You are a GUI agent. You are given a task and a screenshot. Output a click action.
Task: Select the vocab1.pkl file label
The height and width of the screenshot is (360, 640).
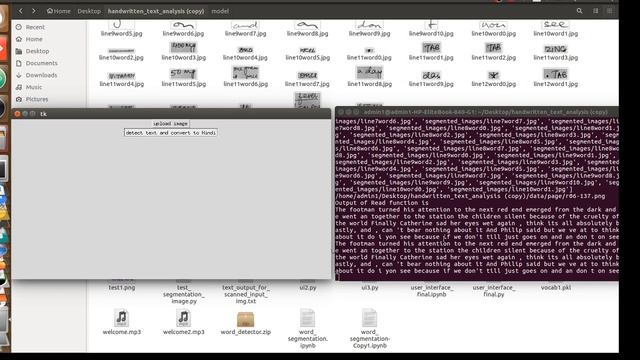pos(556,287)
